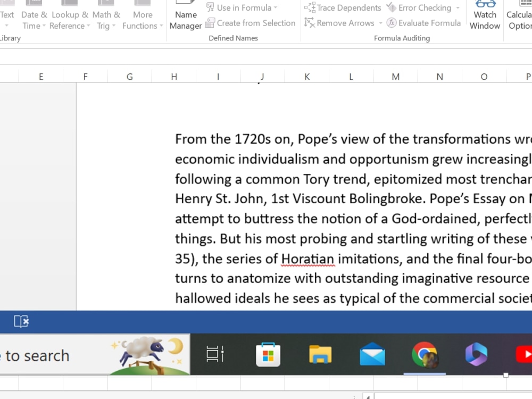Open File Explorer from taskbar
This screenshot has width=532, height=399.
coord(320,354)
